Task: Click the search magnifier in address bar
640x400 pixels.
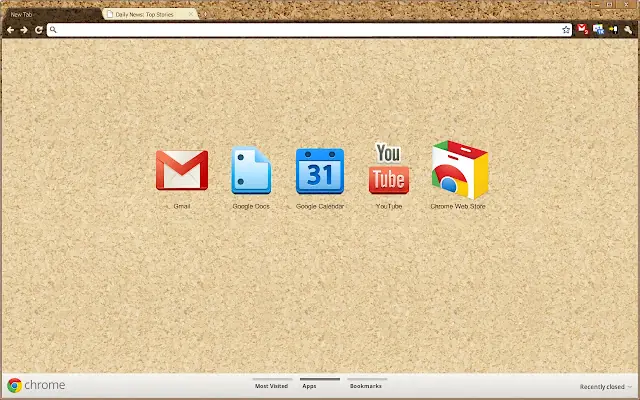Action: 53,30
